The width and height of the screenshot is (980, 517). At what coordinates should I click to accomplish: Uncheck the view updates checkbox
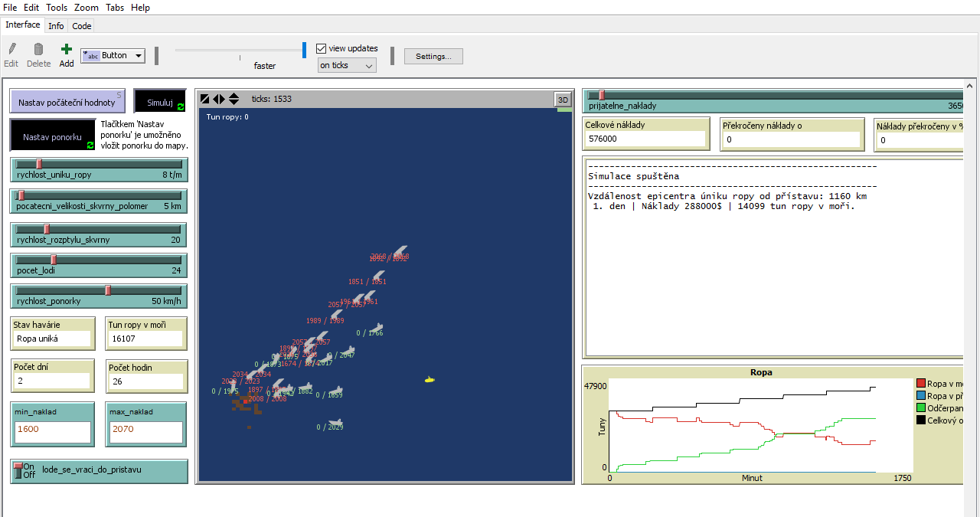tap(322, 48)
